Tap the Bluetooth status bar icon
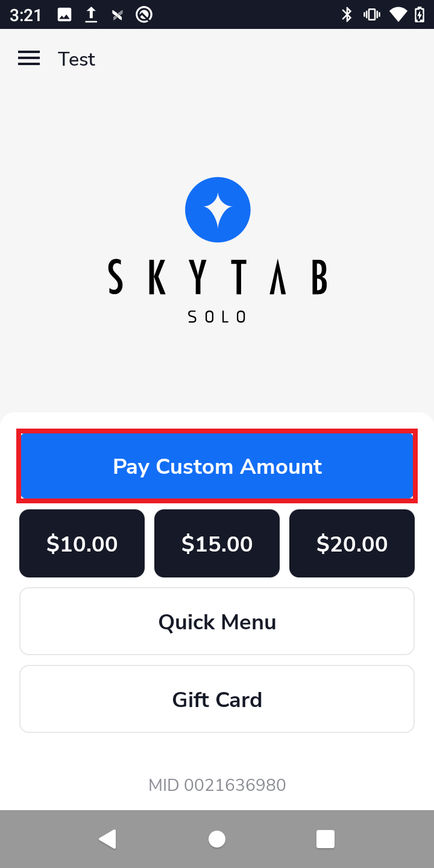434x868 pixels. 347,14
